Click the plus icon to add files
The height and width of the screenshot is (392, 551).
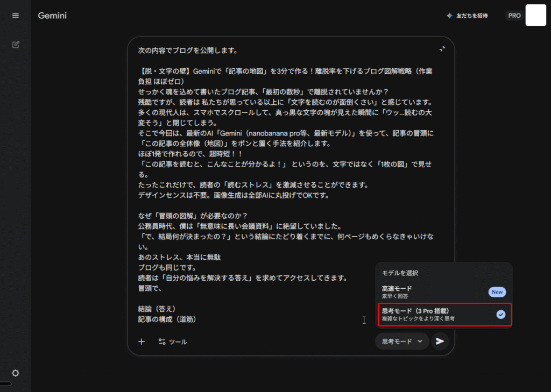coord(142,341)
